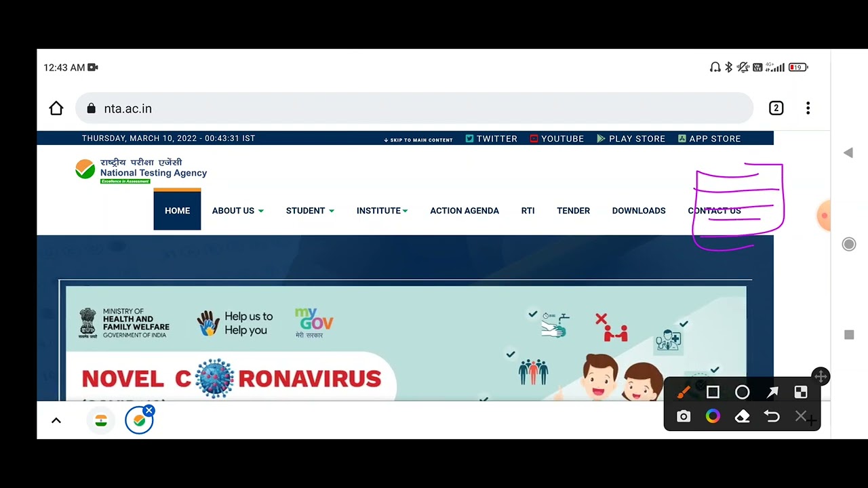Click Skip to Main Content
This screenshot has height=488, width=868.
click(418, 140)
